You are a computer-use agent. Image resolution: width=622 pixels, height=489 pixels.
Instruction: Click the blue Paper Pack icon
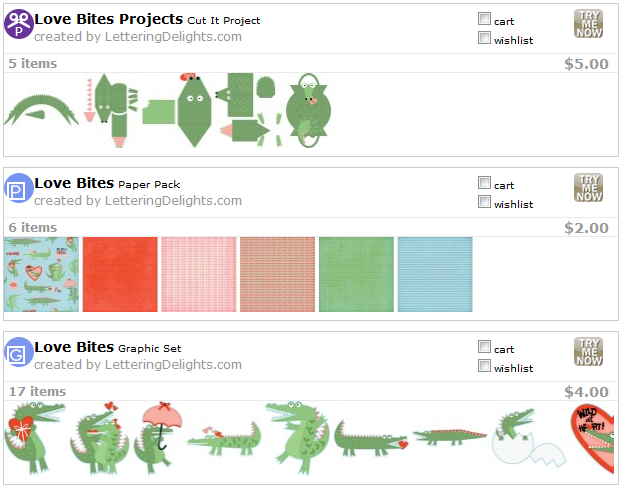coord(19,190)
